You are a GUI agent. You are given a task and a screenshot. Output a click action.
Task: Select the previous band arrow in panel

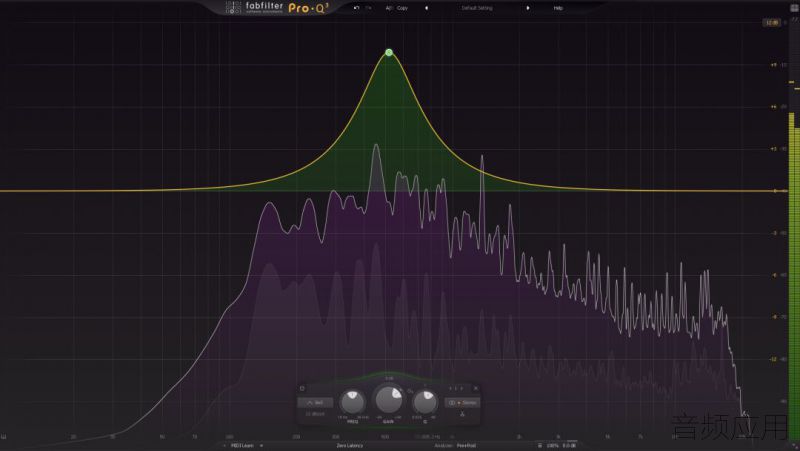[450, 388]
